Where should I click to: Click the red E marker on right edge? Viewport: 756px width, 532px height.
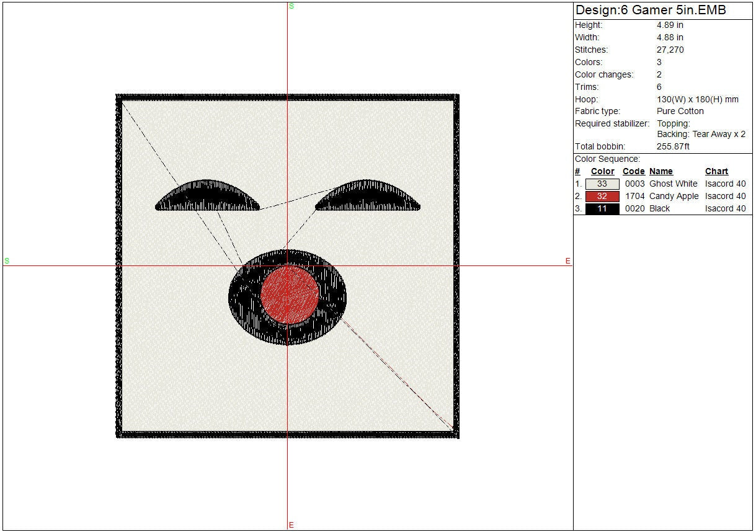pyautogui.click(x=567, y=262)
